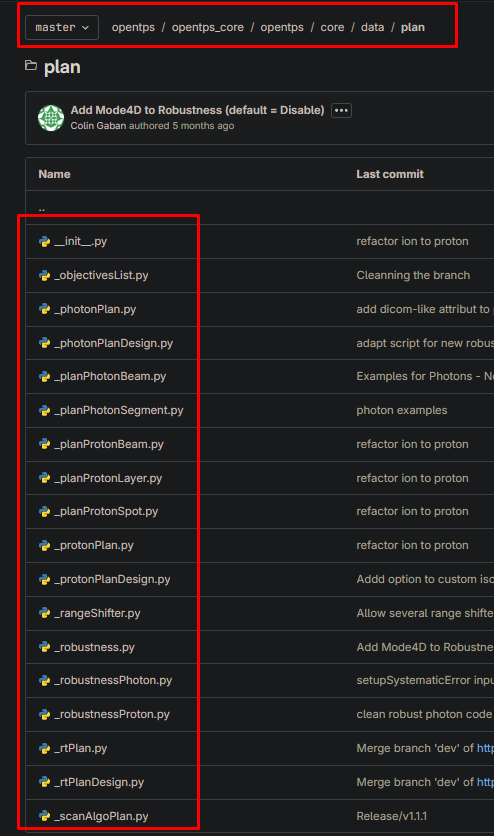Image resolution: width=494 pixels, height=836 pixels.
Task: Click the folder icon beside plan heading
Action: [x=31, y=66]
